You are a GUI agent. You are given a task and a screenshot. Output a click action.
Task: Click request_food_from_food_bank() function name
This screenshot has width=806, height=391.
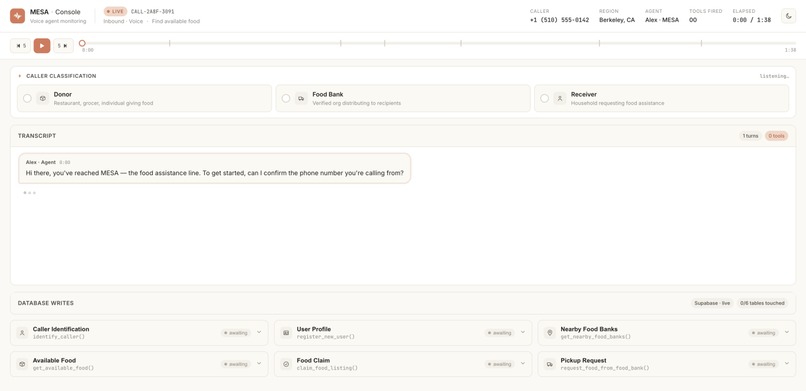[x=604, y=368]
